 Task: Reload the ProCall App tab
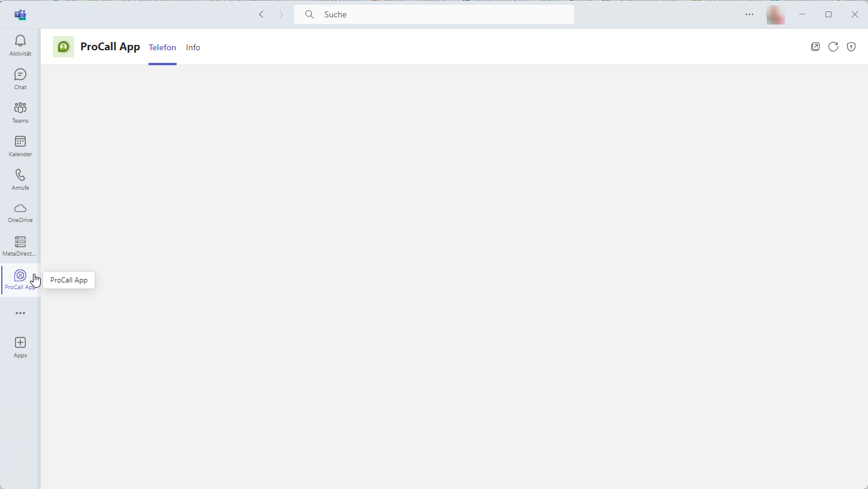coord(833,47)
